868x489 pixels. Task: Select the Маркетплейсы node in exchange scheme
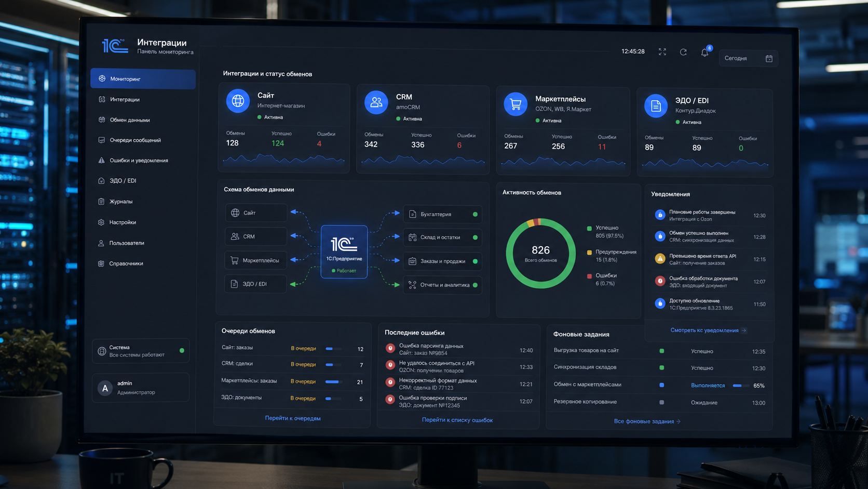[x=256, y=260]
